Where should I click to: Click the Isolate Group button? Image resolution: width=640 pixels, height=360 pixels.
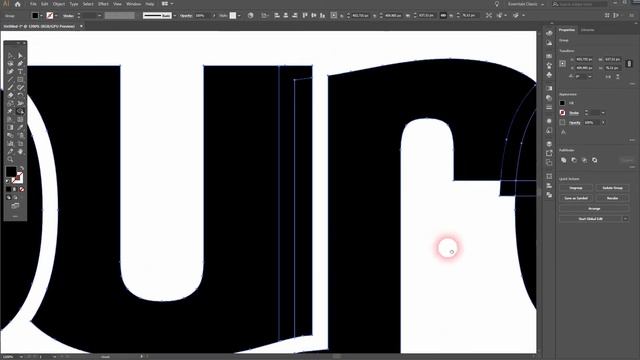tap(612, 188)
